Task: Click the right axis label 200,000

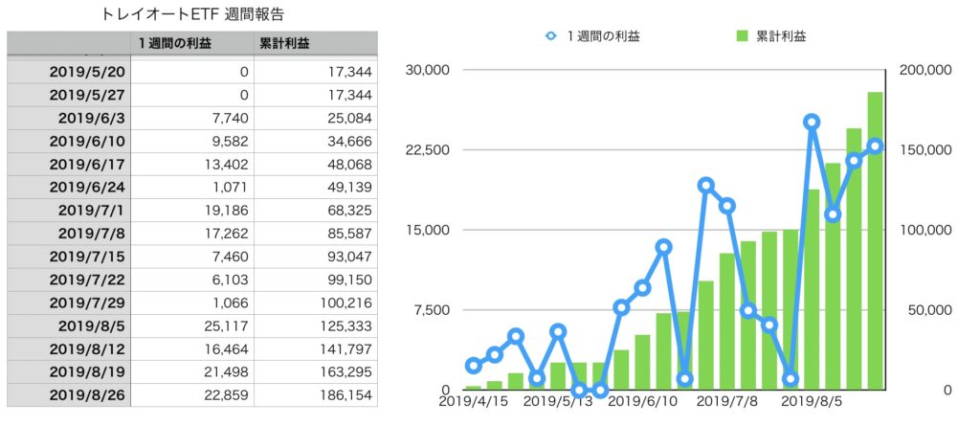Action: pos(925,70)
